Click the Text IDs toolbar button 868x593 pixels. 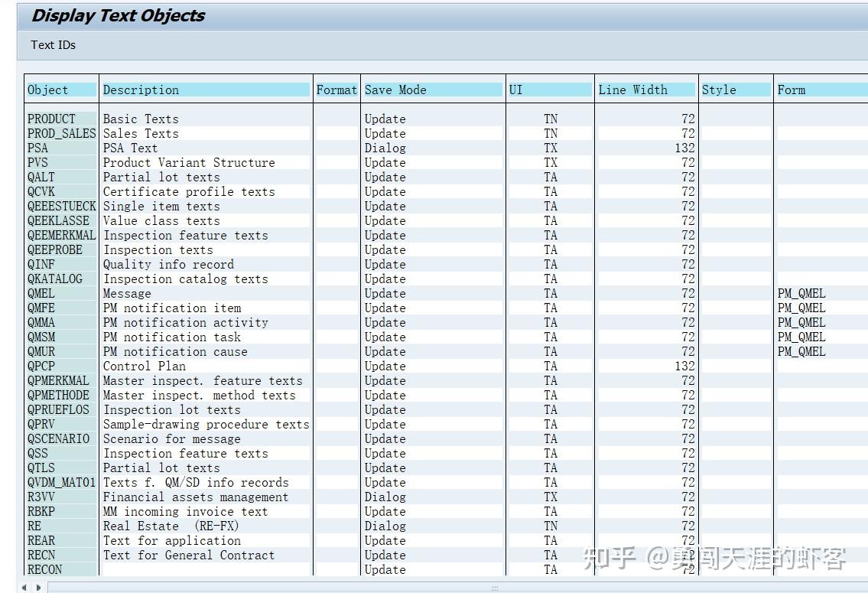click(53, 45)
